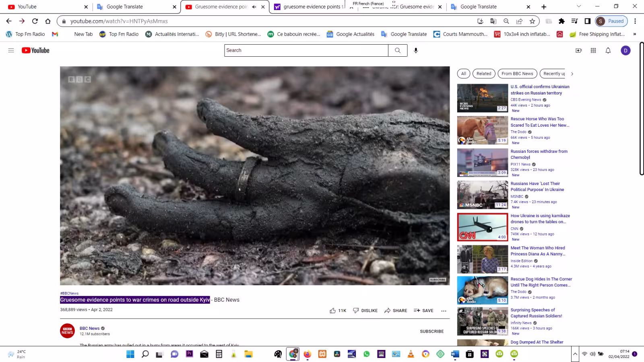Open the Chrome side panel icon
The width and height of the screenshot is (644, 362).
(587, 21)
